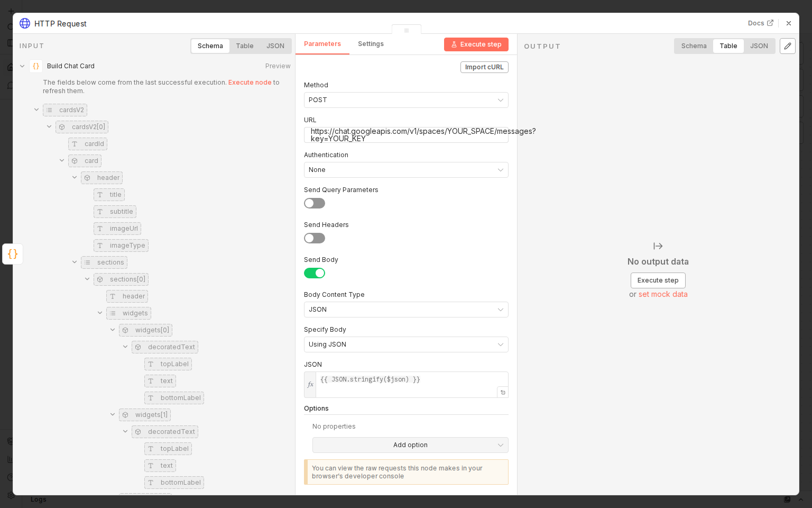Click the globe icon beside HTTP Request title

[24, 23]
